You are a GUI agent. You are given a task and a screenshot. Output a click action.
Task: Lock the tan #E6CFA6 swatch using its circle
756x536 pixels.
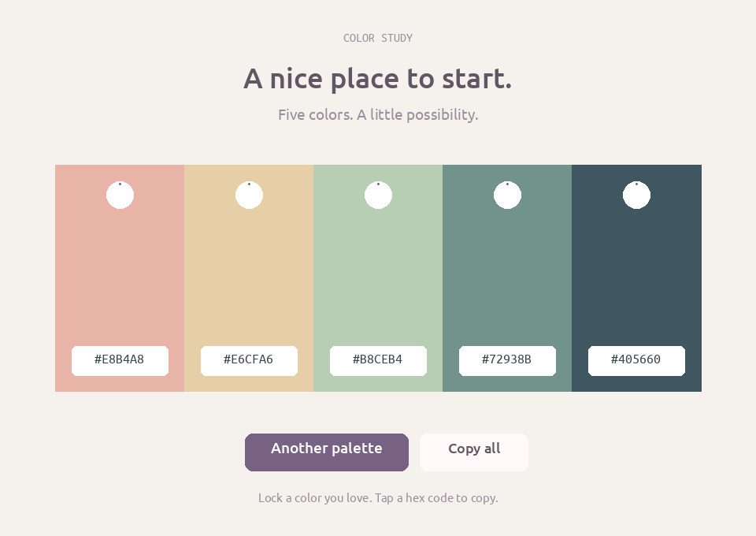(250, 195)
